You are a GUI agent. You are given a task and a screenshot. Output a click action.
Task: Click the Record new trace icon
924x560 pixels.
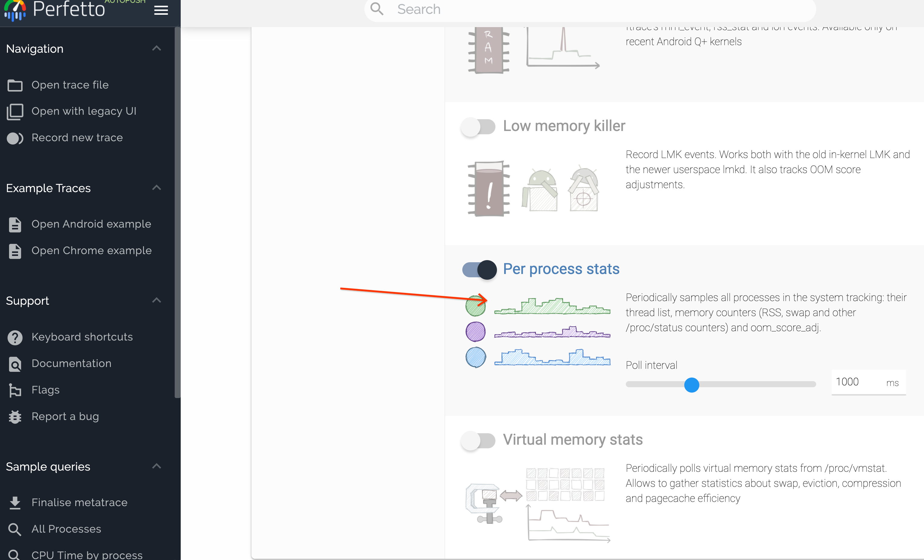(15, 138)
